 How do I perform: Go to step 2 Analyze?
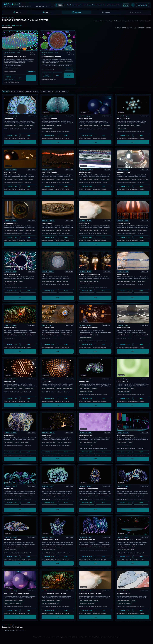[47, 12]
